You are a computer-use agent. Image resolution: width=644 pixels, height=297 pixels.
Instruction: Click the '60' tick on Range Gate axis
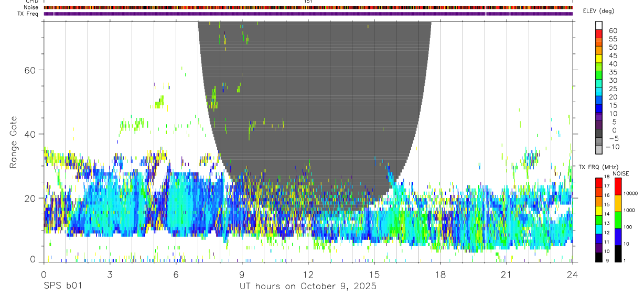click(x=29, y=70)
